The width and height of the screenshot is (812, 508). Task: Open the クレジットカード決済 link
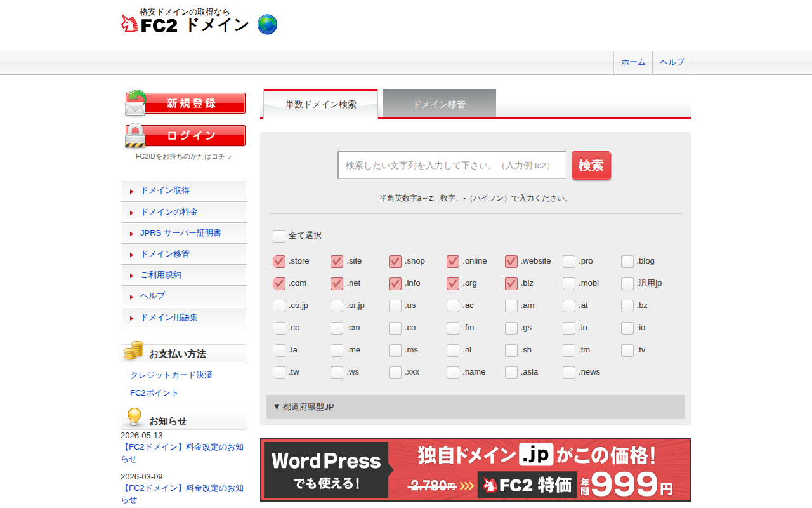click(171, 375)
